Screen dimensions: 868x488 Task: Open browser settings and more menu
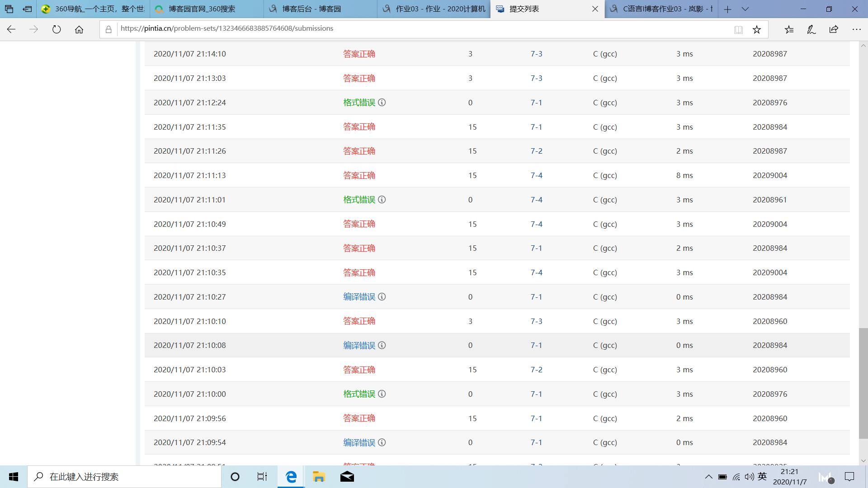[x=856, y=29]
